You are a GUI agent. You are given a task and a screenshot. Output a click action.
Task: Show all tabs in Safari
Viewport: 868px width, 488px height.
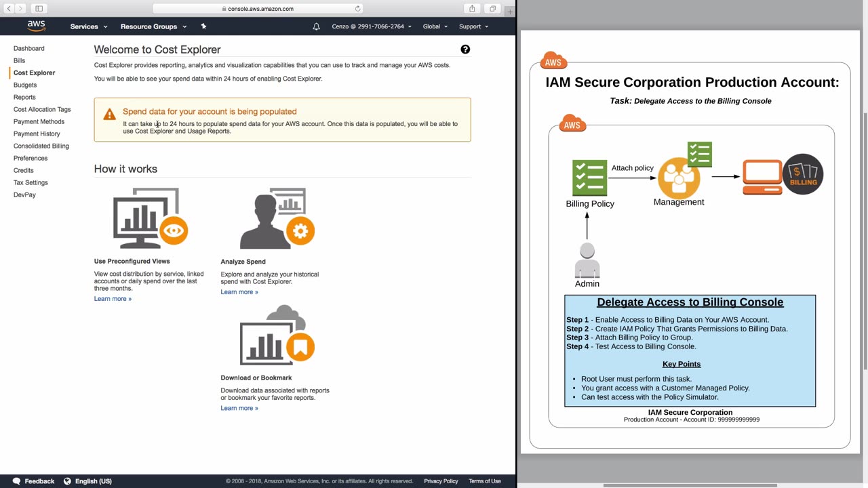pyautogui.click(x=492, y=9)
